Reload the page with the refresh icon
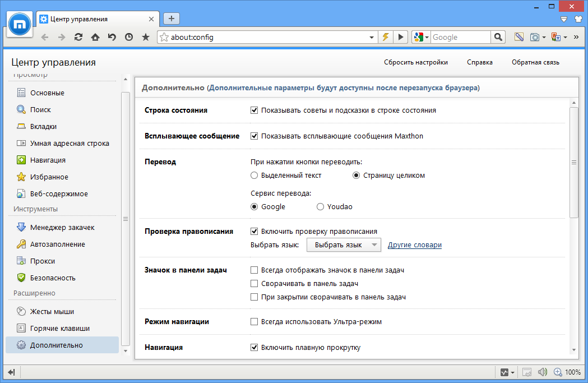 (78, 37)
